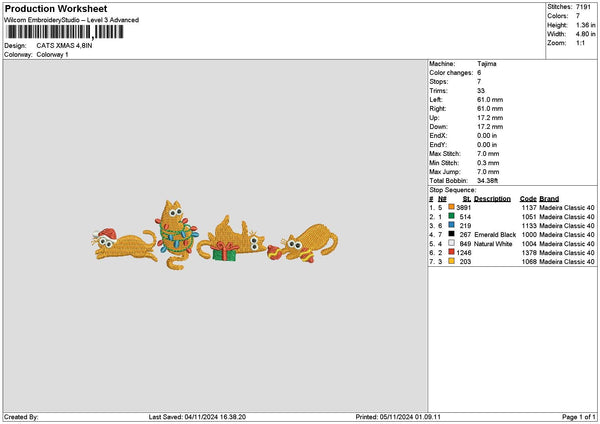The height and width of the screenshot is (424, 600).
Task: Click the Up value 17.2 mm
Action: click(490, 118)
